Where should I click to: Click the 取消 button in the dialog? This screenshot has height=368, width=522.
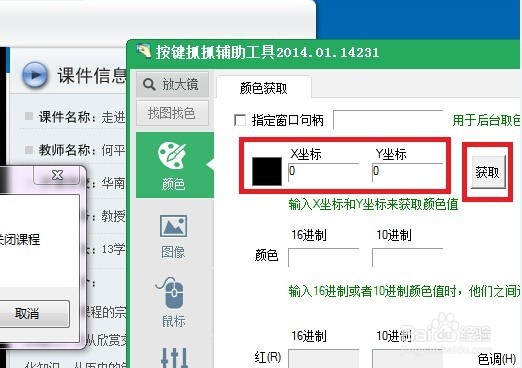click(x=34, y=313)
